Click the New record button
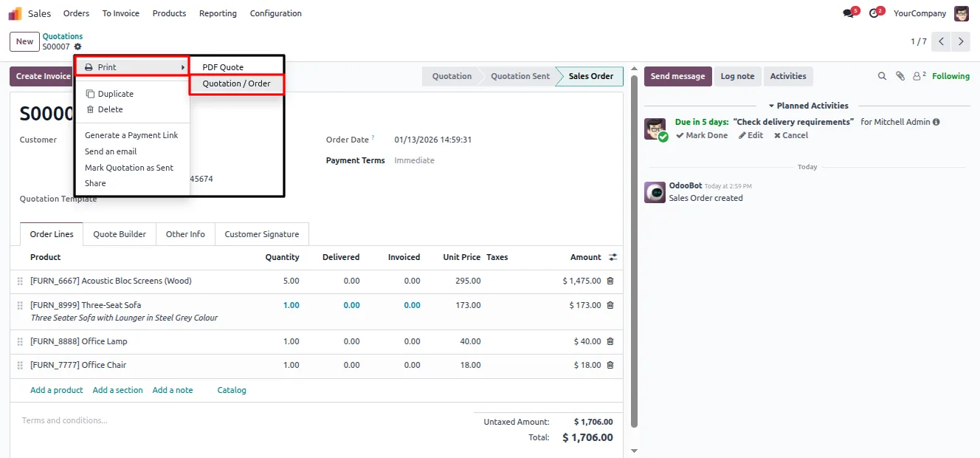980x458 pixels. point(24,41)
